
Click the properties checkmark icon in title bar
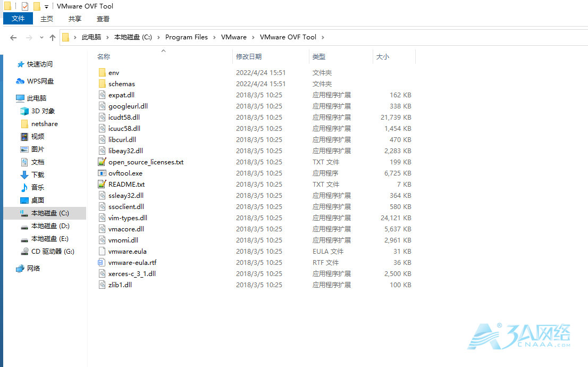(25, 6)
